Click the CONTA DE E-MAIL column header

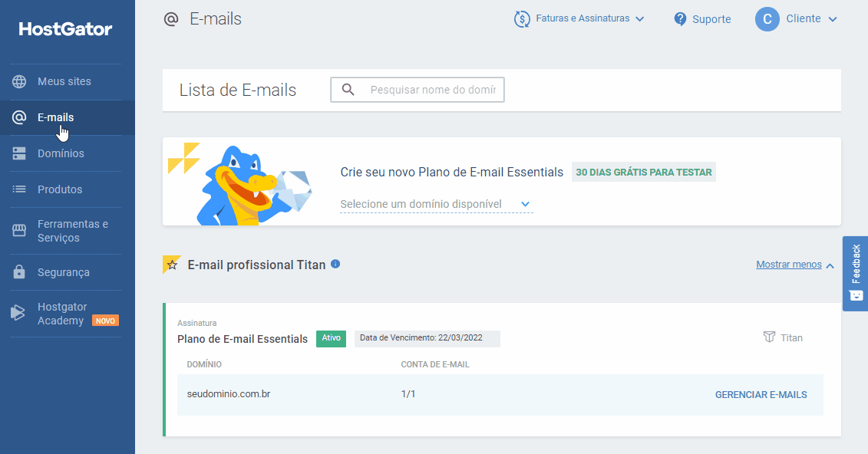point(435,364)
